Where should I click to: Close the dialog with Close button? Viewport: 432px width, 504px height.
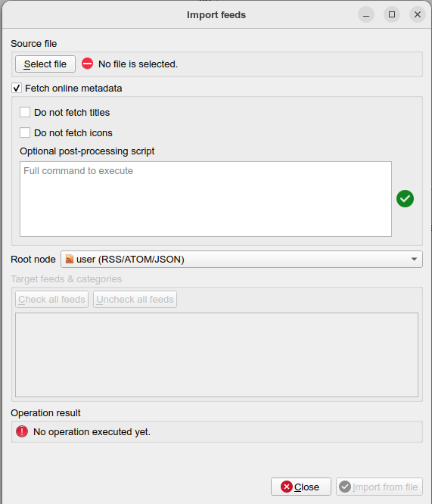click(x=301, y=487)
